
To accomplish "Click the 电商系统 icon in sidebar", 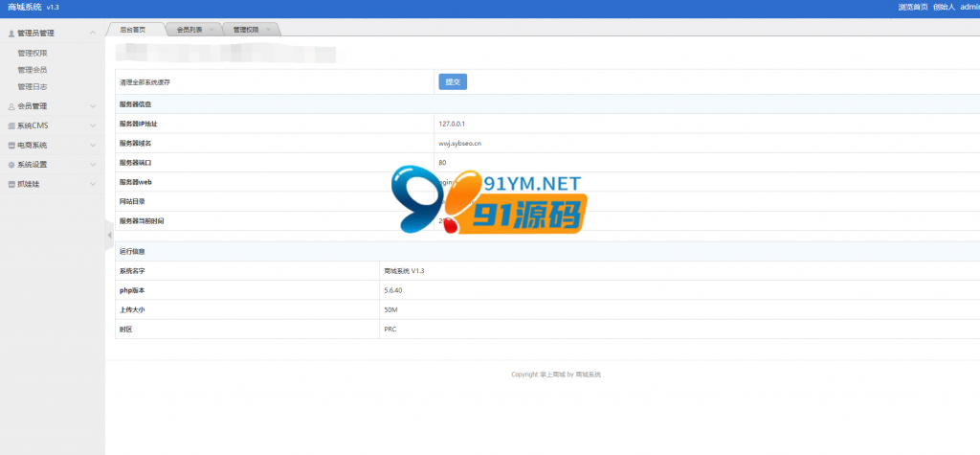I will 11,146.
